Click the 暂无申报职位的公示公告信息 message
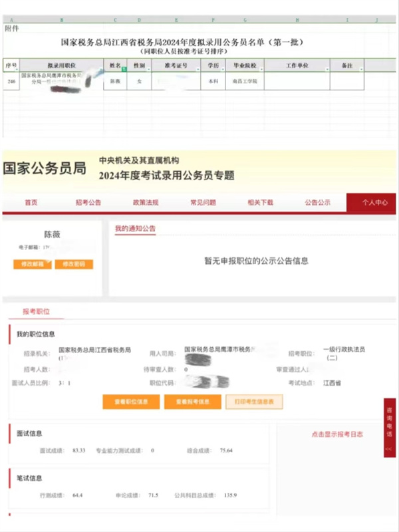The image size is (399, 532). 256,261
